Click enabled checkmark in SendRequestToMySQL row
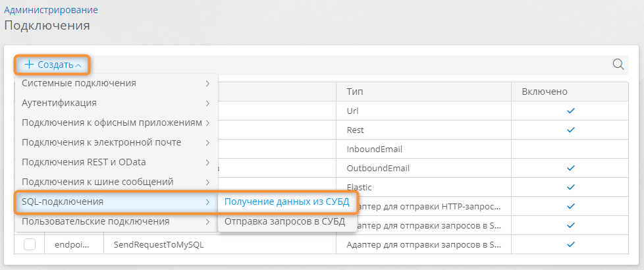 tap(570, 244)
